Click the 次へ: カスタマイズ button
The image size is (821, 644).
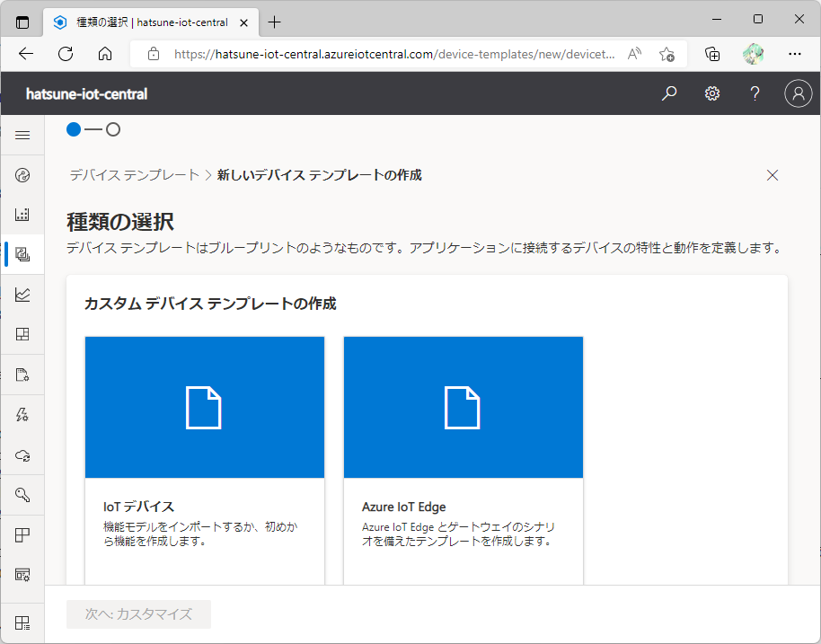tap(138, 614)
